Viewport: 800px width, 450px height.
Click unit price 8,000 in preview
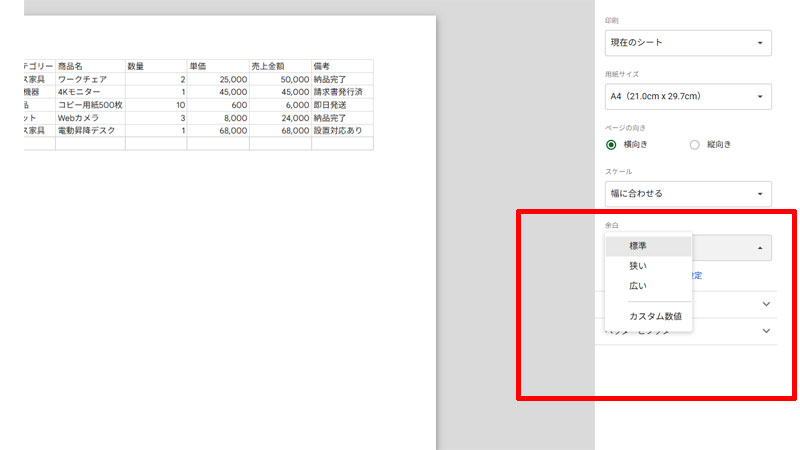click(x=218, y=118)
